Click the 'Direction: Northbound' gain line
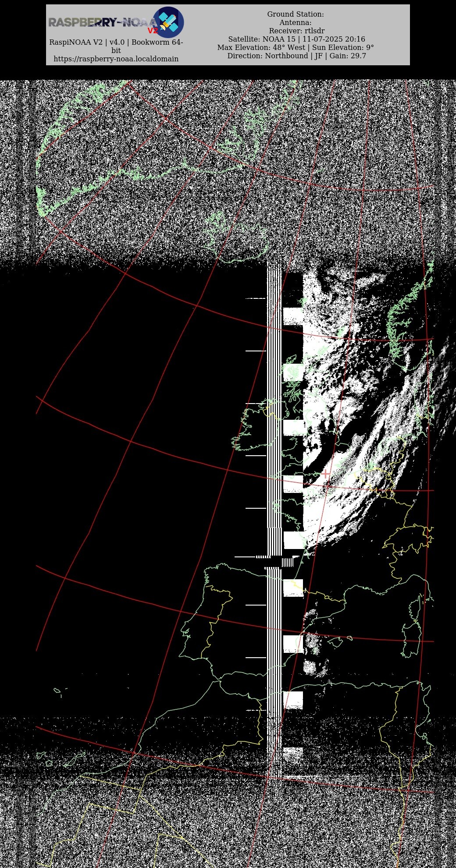The image size is (456, 868). pyautogui.click(x=296, y=56)
